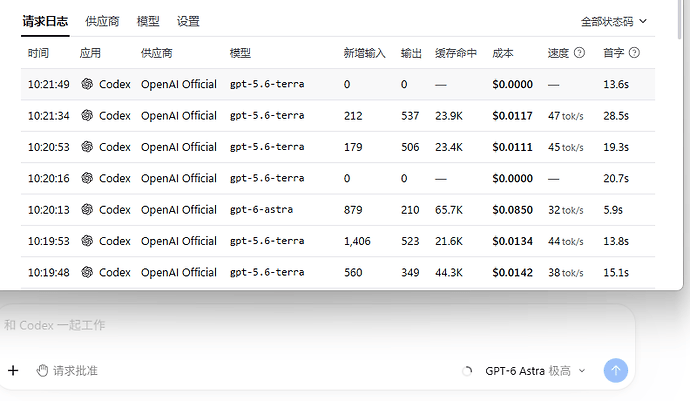Viewport: 690px width, 401px height.
Task: Select the 10:21:34 timestamp cell
Action: [49, 116]
